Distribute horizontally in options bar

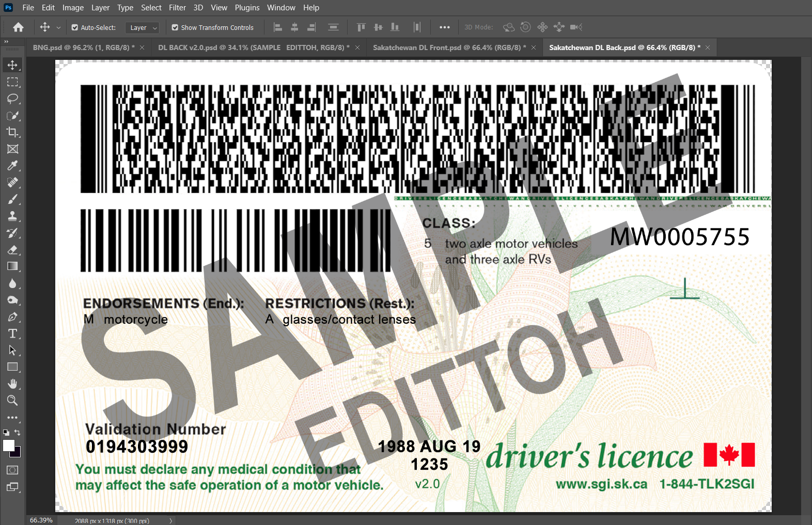pos(417,27)
